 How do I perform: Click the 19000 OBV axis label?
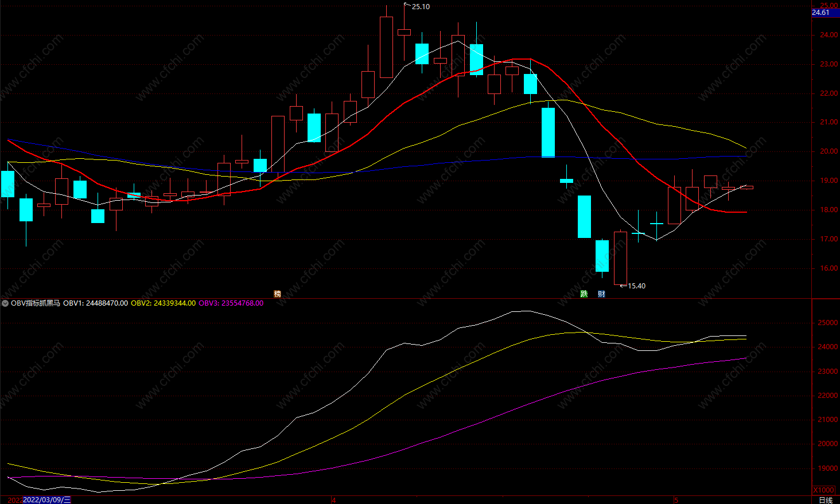[x=827, y=468]
